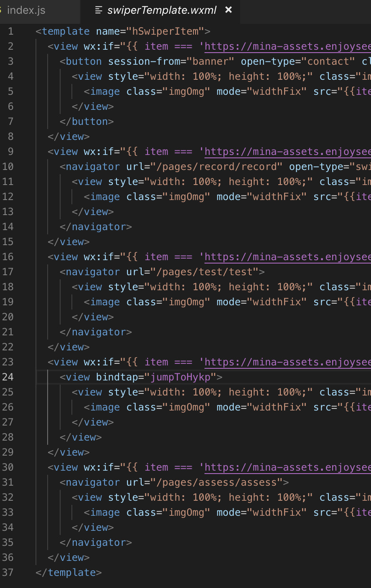Switch to the index.js tab
This screenshot has height=588, width=371.
26,10
